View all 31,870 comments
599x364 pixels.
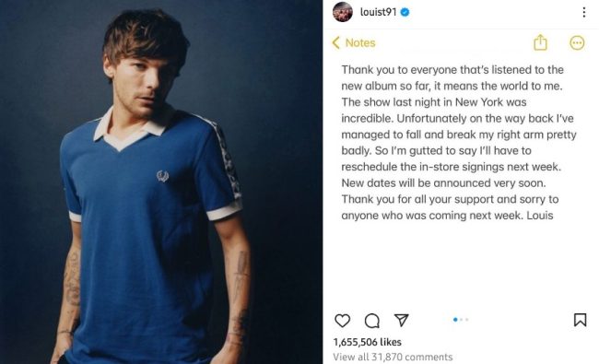tap(393, 357)
